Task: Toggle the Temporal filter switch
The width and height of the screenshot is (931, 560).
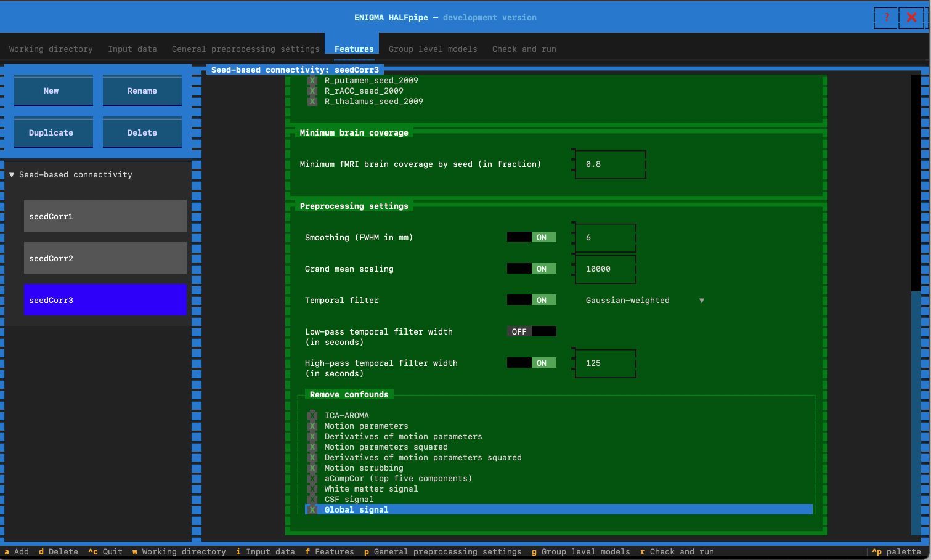Action: tap(532, 300)
